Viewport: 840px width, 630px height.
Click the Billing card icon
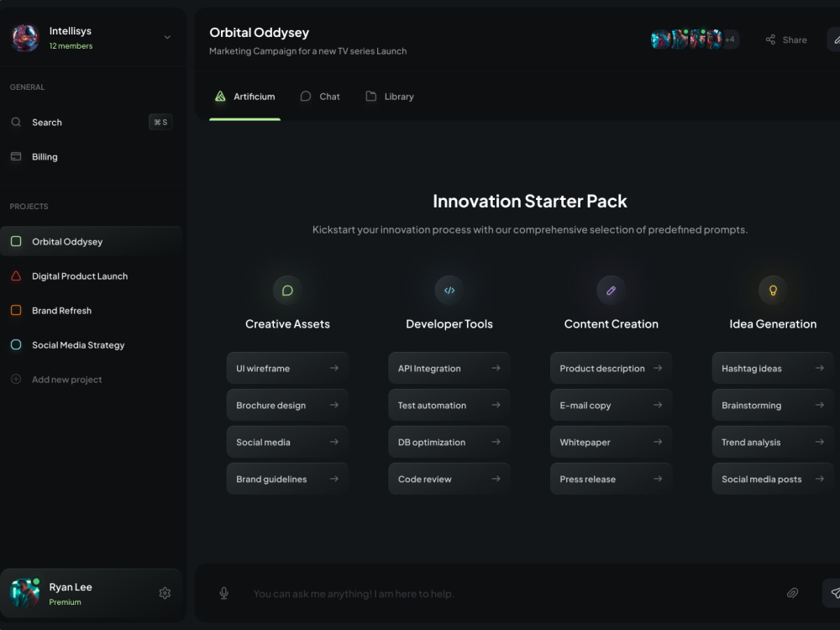16,156
